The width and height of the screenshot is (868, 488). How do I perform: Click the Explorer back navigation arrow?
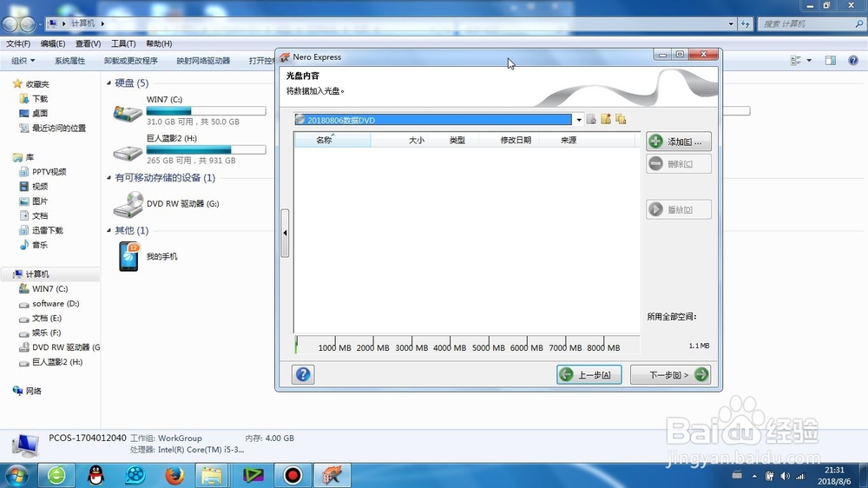tap(10, 23)
